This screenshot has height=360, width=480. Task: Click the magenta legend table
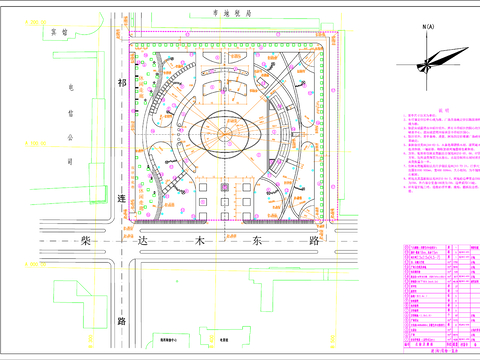(x=441, y=298)
